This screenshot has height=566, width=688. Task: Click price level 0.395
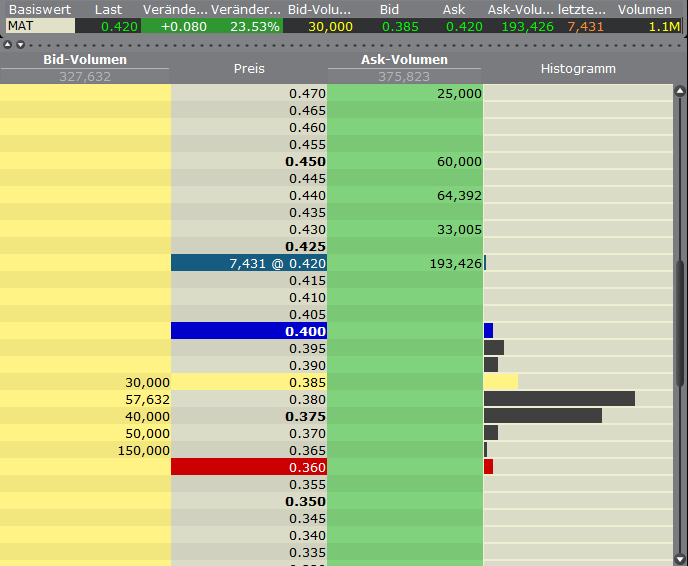307,348
